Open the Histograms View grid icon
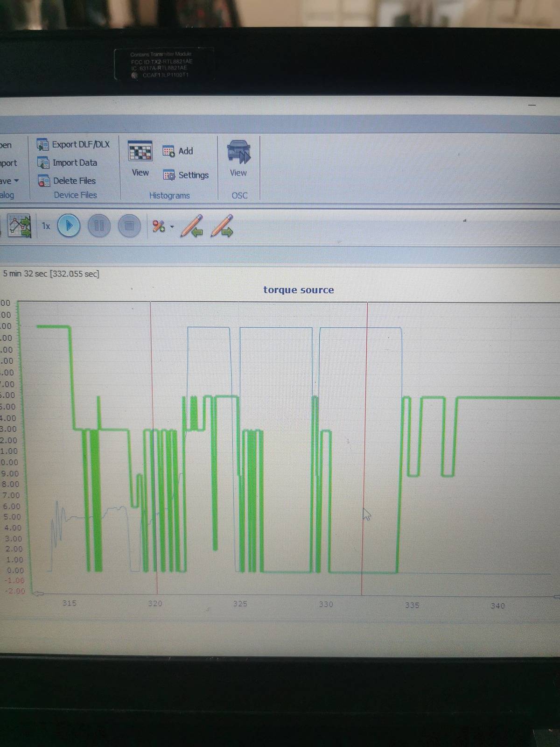The height and width of the screenshot is (747, 560). (140, 159)
